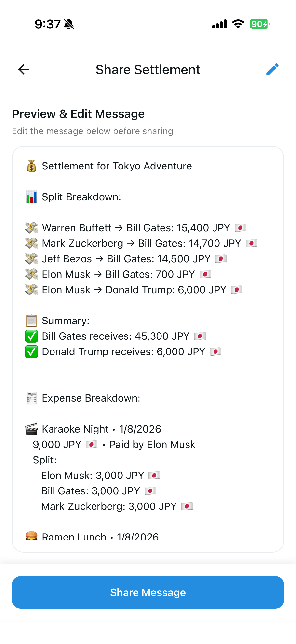The width and height of the screenshot is (296, 644).
Task: Select the Settlement for Tokyo Adventure heading
Action: pyautogui.click(x=117, y=166)
